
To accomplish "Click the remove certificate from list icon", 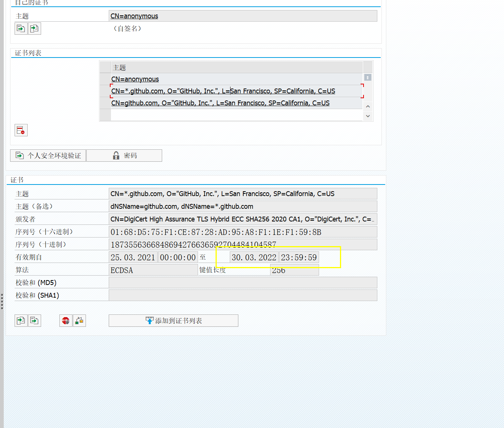I will (x=21, y=130).
